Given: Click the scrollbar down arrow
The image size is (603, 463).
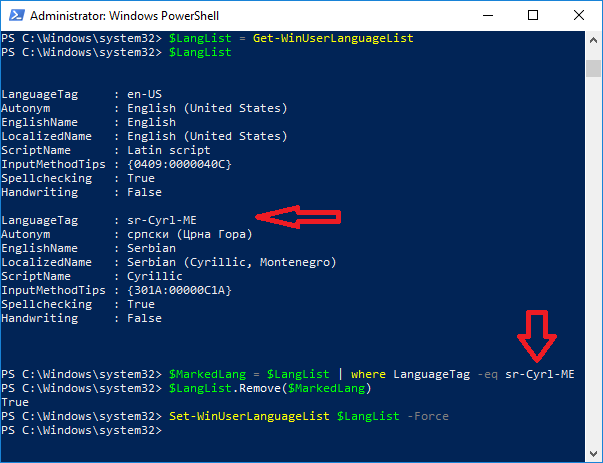Looking at the screenshot, I should click(x=593, y=453).
